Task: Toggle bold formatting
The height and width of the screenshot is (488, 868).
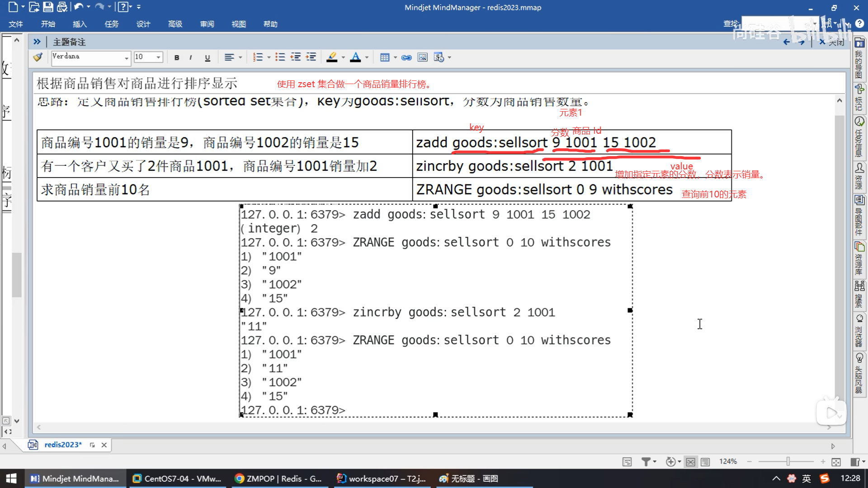Action: tap(177, 57)
